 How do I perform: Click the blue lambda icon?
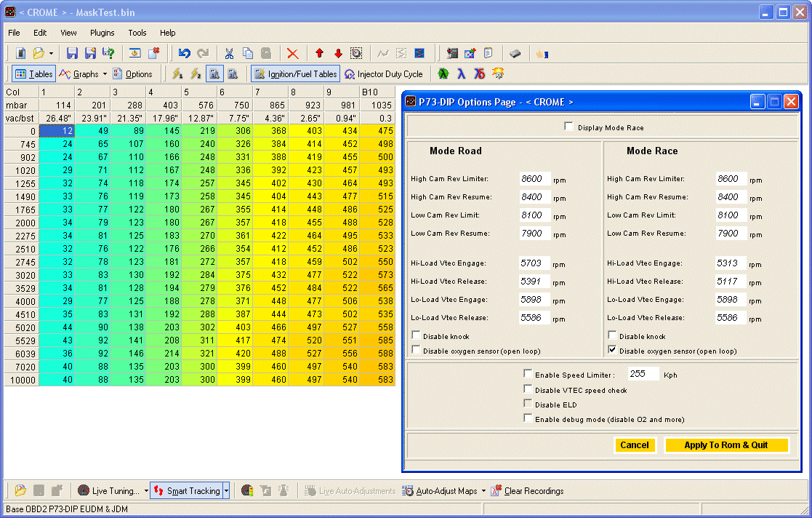461,74
